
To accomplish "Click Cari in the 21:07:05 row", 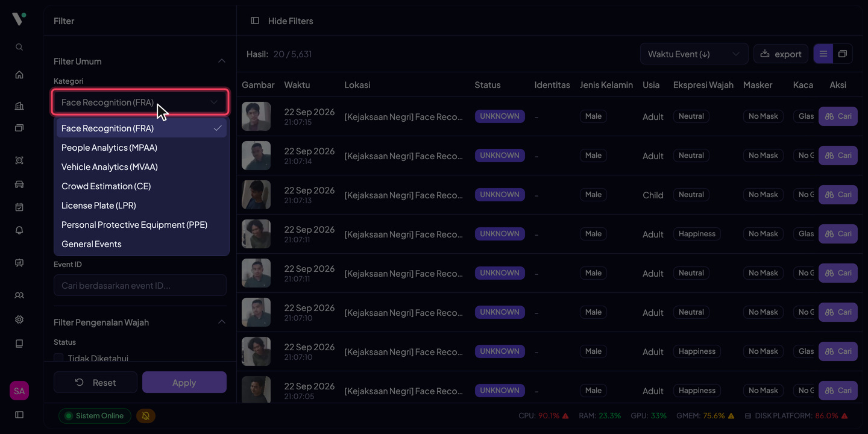I will point(838,391).
